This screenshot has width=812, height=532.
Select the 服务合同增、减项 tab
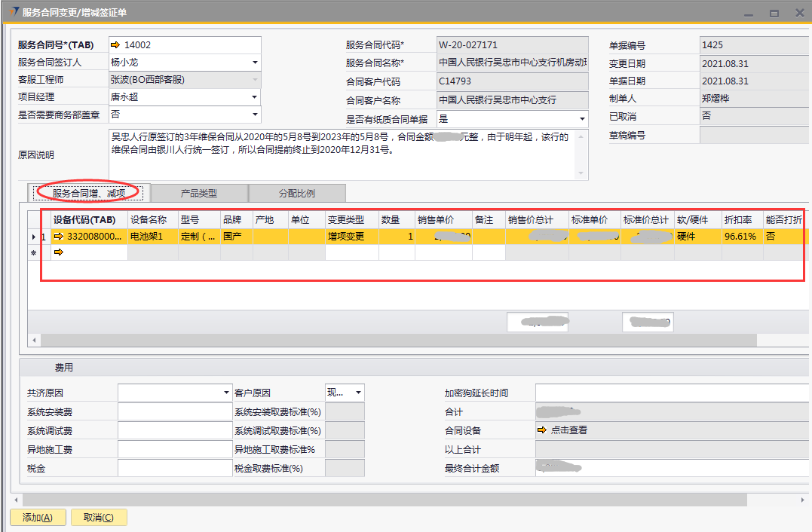coord(89,193)
